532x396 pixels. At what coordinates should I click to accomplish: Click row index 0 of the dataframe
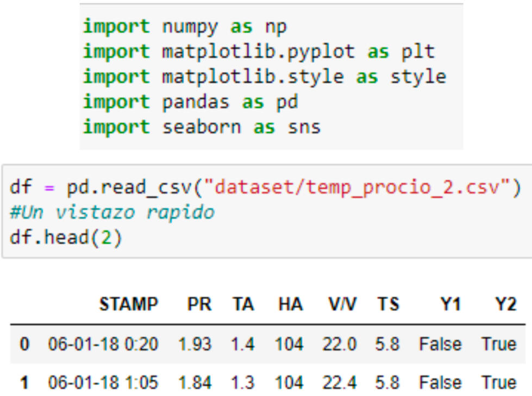[24, 344]
